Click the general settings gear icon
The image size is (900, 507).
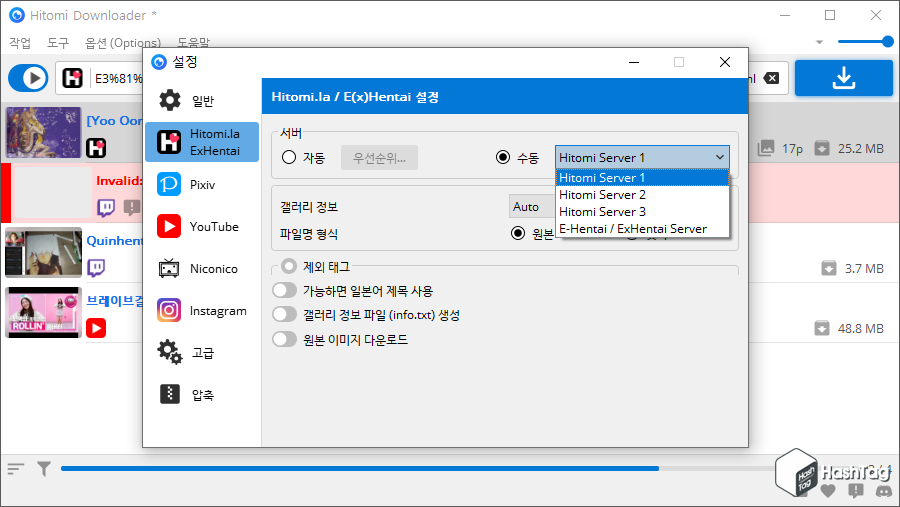(x=169, y=100)
